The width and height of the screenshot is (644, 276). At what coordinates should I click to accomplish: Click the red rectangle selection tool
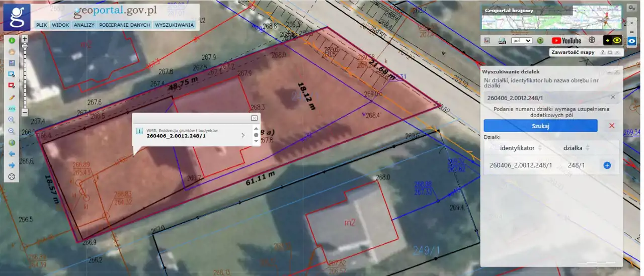tap(11, 85)
